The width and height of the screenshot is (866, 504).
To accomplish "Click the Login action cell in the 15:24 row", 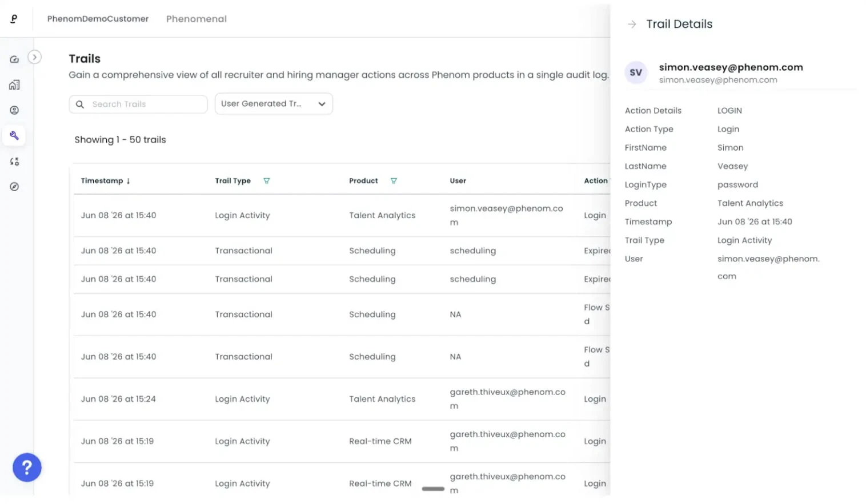I will click(595, 399).
